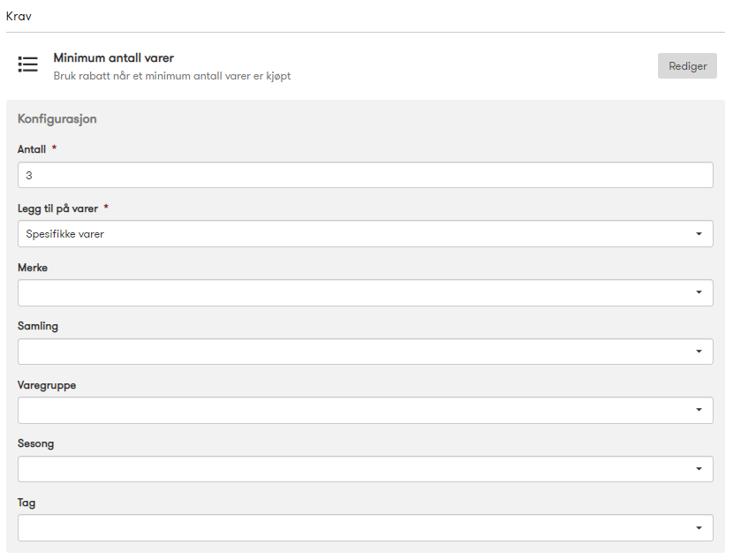Open the Merke dropdown field
The image size is (733, 560).
(366, 292)
